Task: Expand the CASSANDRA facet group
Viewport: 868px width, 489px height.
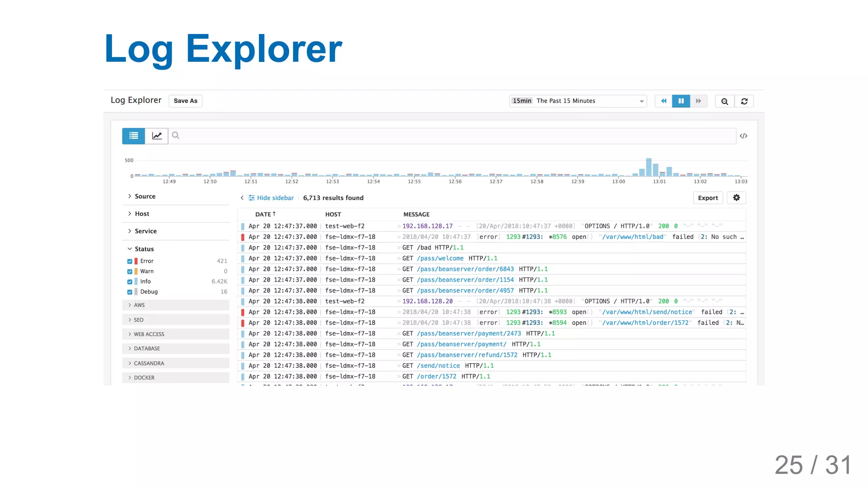Action: click(x=176, y=363)
